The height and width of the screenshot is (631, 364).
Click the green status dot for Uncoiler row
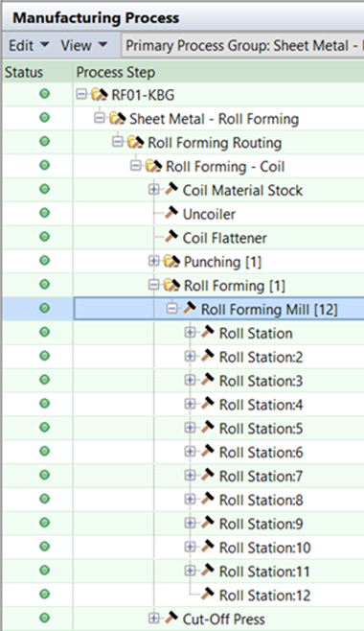pyautogui.click(x=45, y=213)
